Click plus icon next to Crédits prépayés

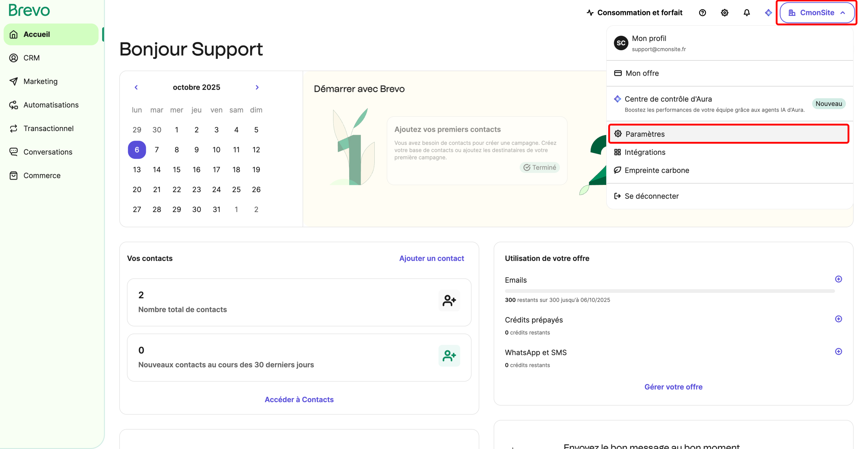click(x=838, y=319)
